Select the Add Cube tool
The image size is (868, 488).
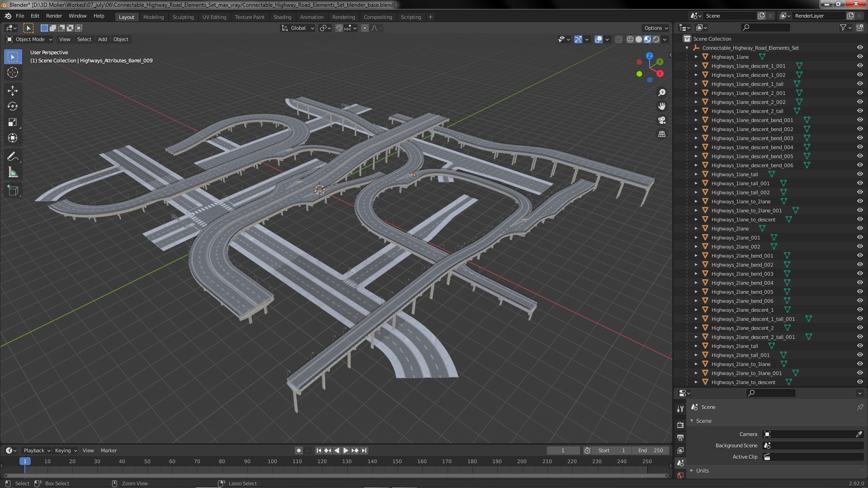[13, 191]
